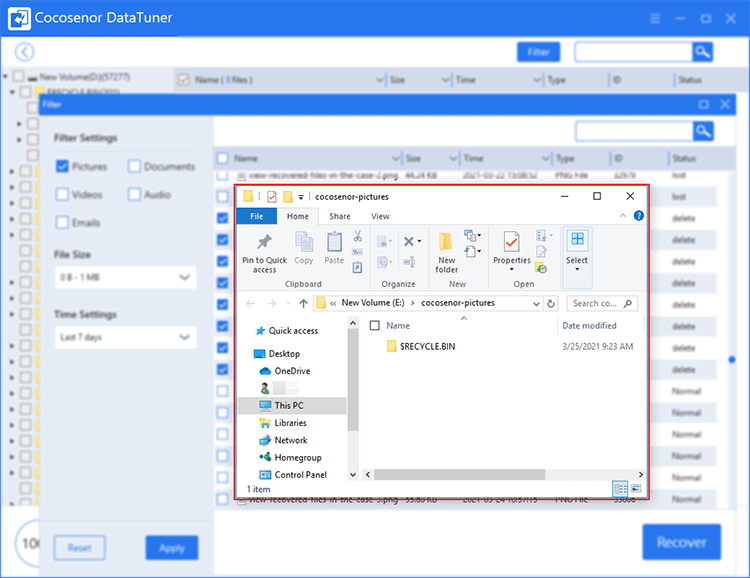
Task: Click the search magnifier in DataTuner's top bar
Action: click(703, 52)
